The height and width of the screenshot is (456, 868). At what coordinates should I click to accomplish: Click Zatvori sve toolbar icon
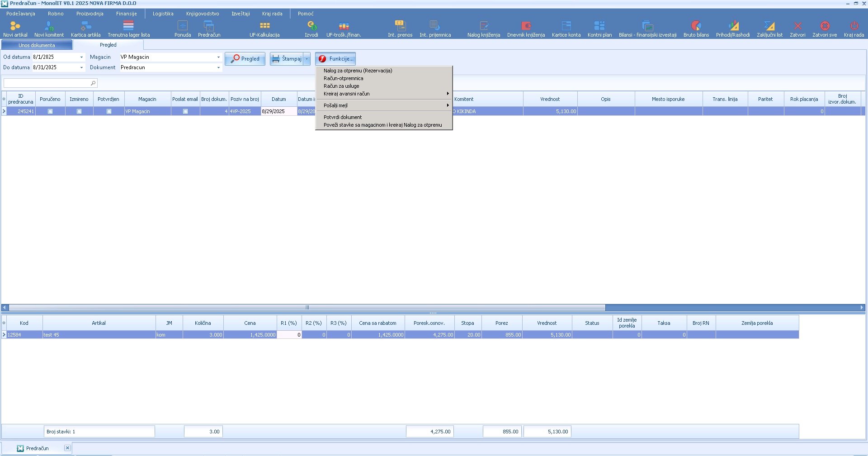click(825, 26)
